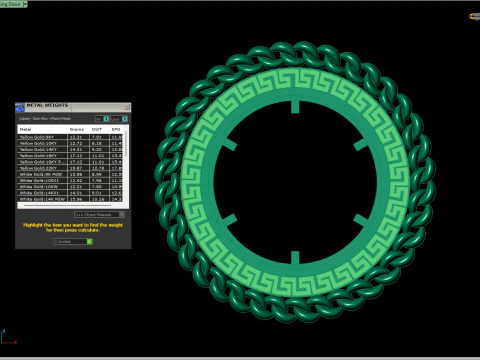Click the Grams column header
The height and width of the screenshot is (360, 480).
77,129
